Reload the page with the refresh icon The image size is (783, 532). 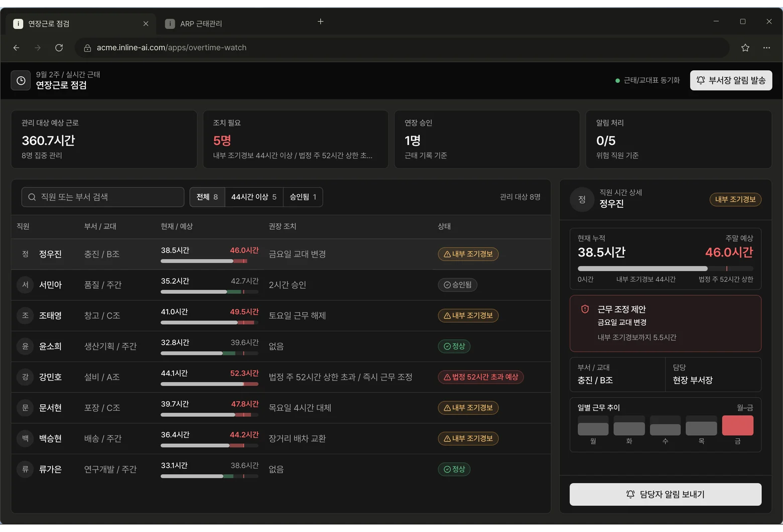[59, 48]
